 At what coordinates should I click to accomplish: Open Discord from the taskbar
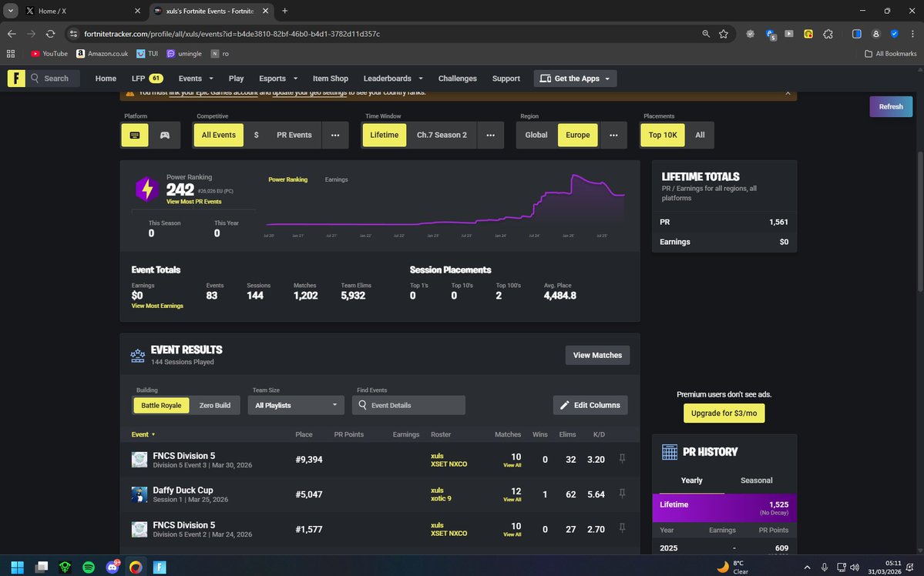(112, 568)
